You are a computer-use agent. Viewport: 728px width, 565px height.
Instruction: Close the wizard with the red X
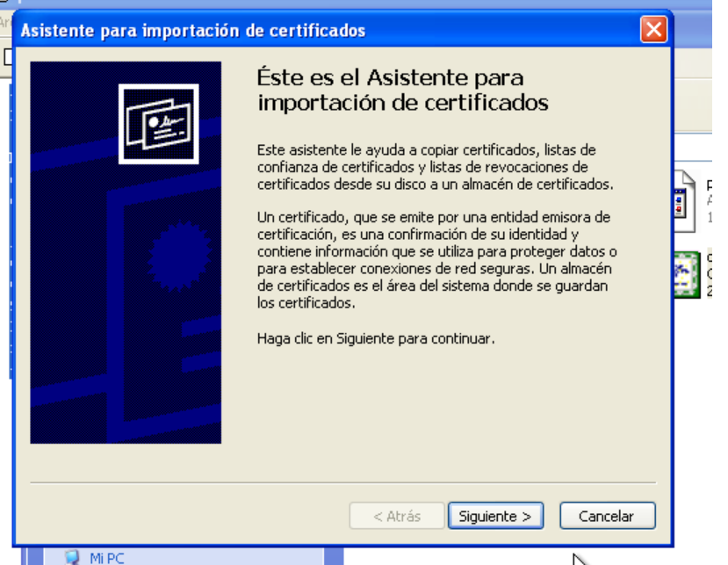click(653, 29)
